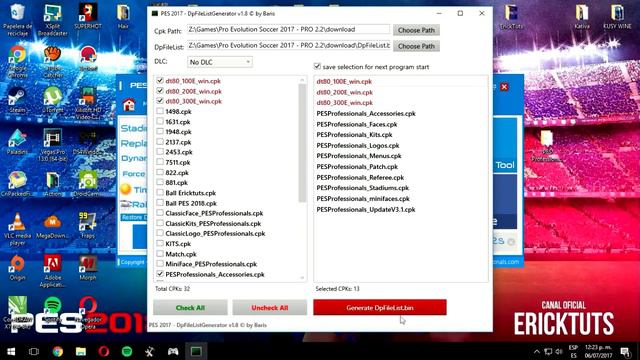
Task: Open the KUSY WINE desktop folder
Action: pyautogui.click(x=617, y=17)
